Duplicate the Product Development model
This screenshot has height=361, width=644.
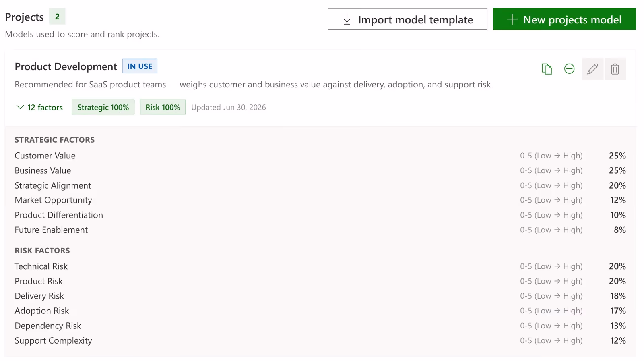point(547,69)
